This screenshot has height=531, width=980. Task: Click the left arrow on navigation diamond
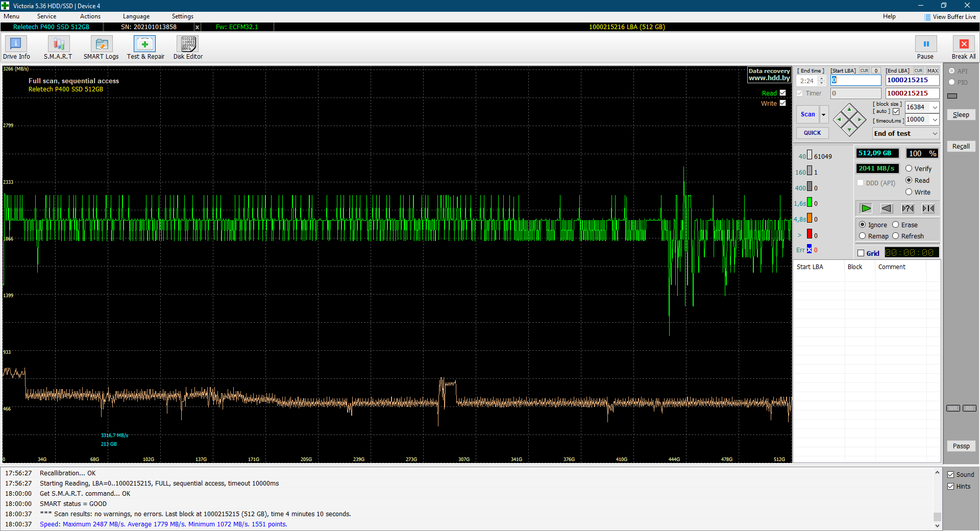[839, 120]
